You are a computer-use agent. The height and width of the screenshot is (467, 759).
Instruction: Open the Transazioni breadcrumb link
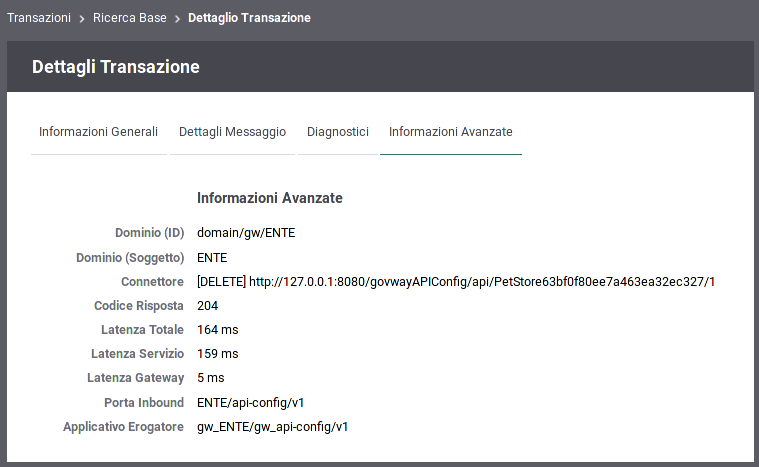click(39, 18)
